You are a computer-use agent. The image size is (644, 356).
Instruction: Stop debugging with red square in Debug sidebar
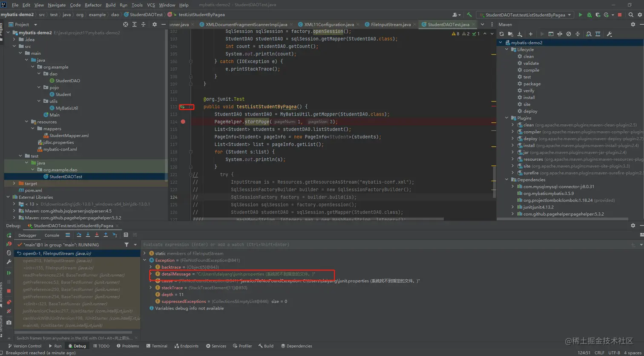coord(9,291)
